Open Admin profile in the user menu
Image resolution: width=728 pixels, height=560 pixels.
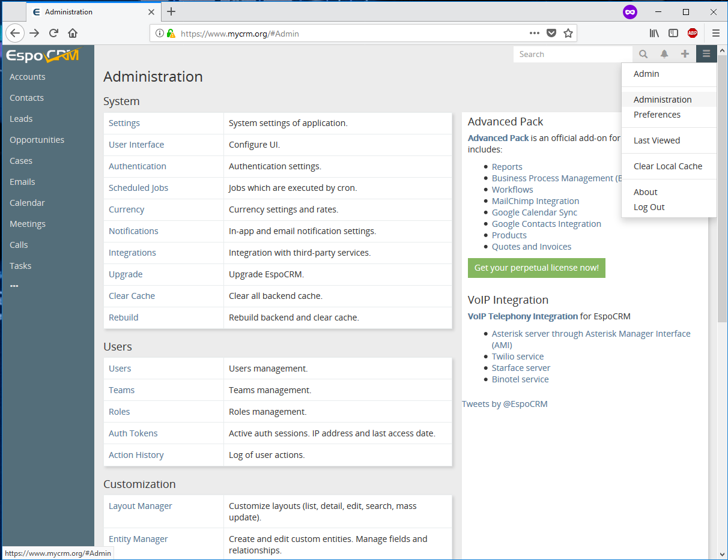pos(669,74)
